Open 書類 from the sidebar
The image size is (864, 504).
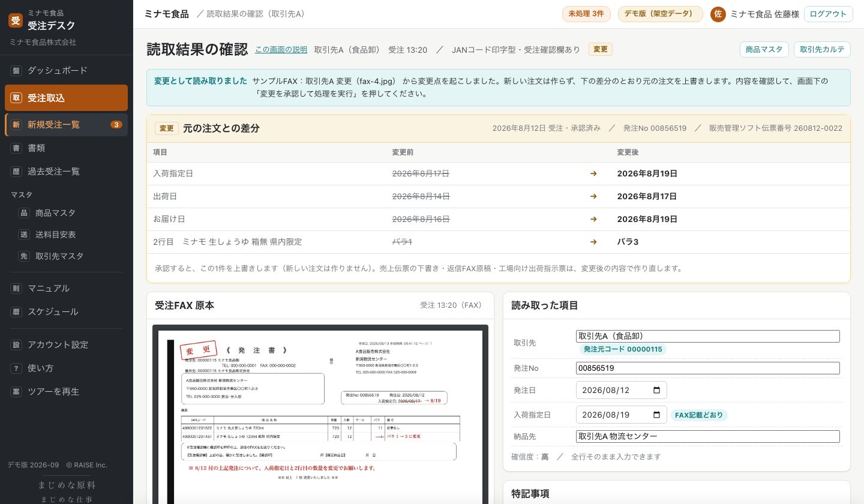pos(66,148)
